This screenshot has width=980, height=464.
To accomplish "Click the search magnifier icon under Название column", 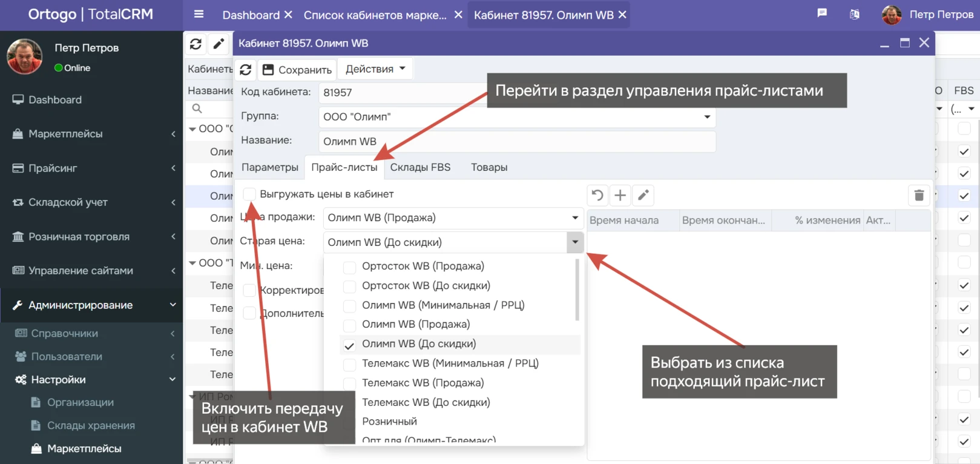I will pos(197,108).
